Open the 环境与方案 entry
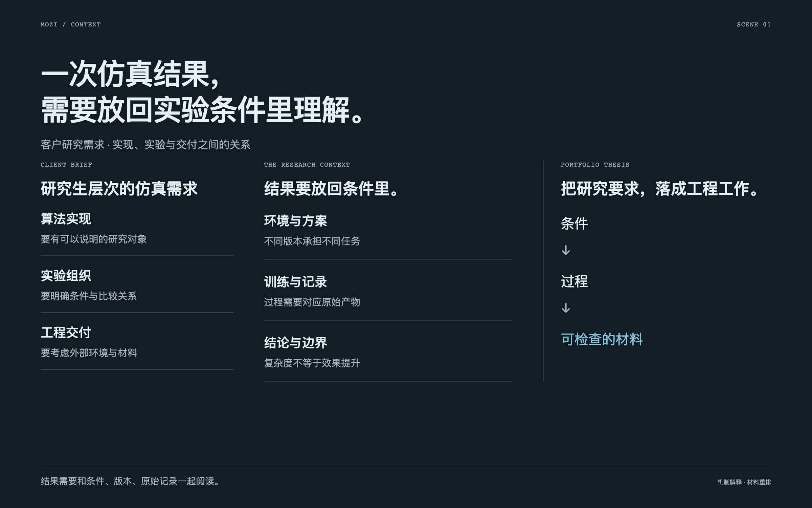This screenshot has height=508, width=812. [x=295, y=221]
